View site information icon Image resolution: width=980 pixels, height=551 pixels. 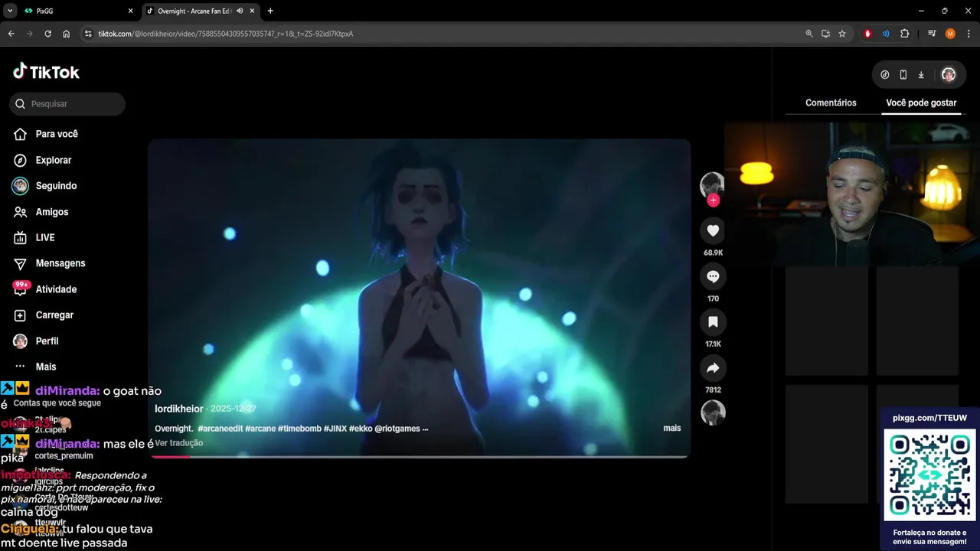(x=88, y=34)
